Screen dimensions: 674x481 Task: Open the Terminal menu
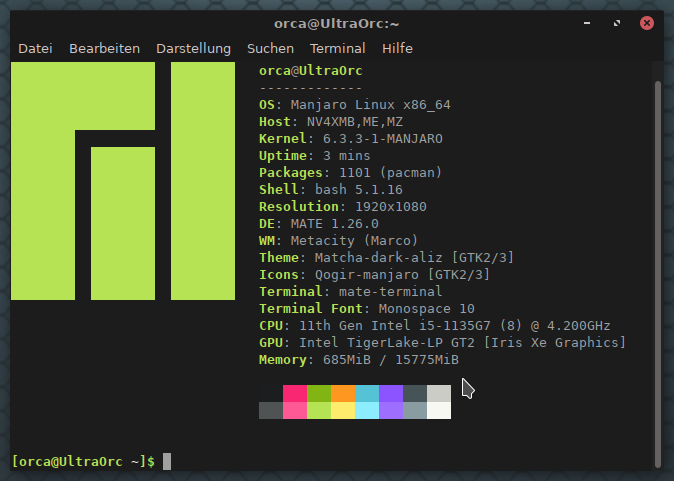point(338,49)
